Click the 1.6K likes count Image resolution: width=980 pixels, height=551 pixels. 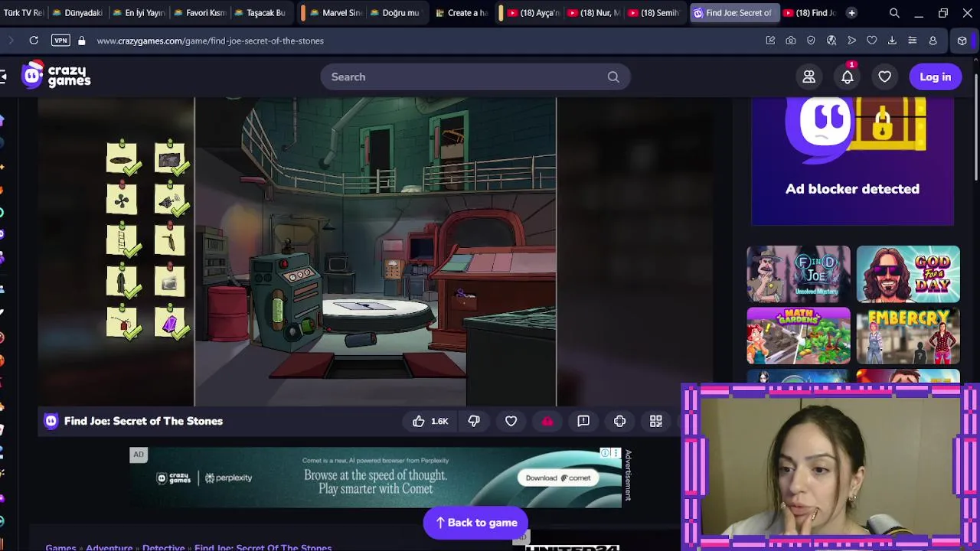point(439,421)
